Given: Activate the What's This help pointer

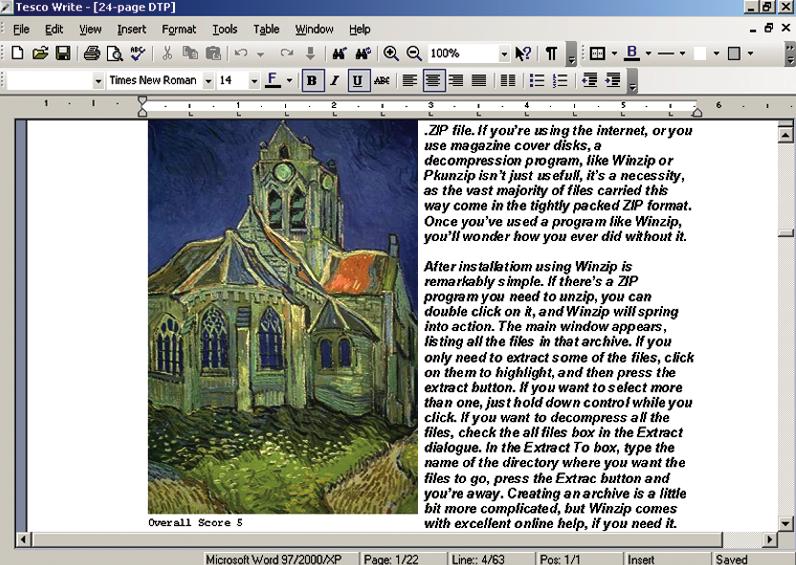Looking at the screenshot, I should pyautogui.click(x=523, y=53).
